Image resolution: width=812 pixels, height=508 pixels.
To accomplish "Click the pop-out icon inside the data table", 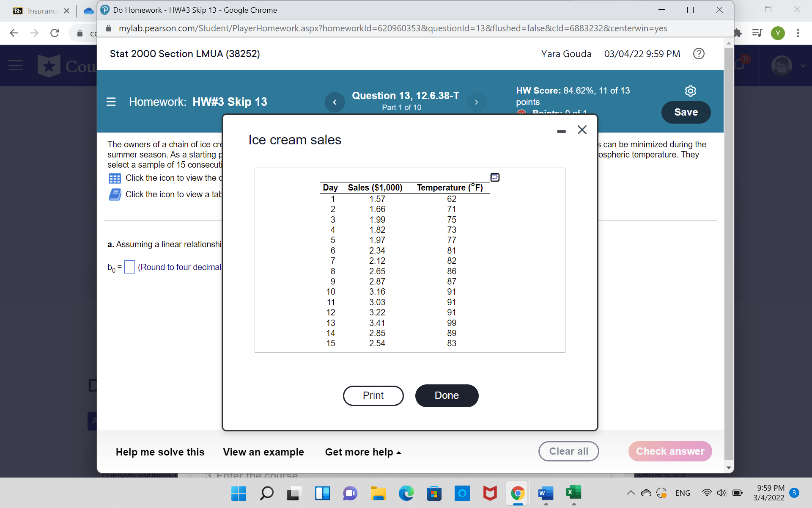I will click(x=494, y=177).
